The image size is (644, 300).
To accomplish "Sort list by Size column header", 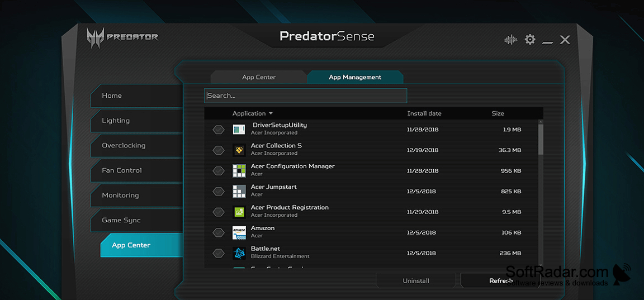I will pyautogui.click(x=498, y=113).
